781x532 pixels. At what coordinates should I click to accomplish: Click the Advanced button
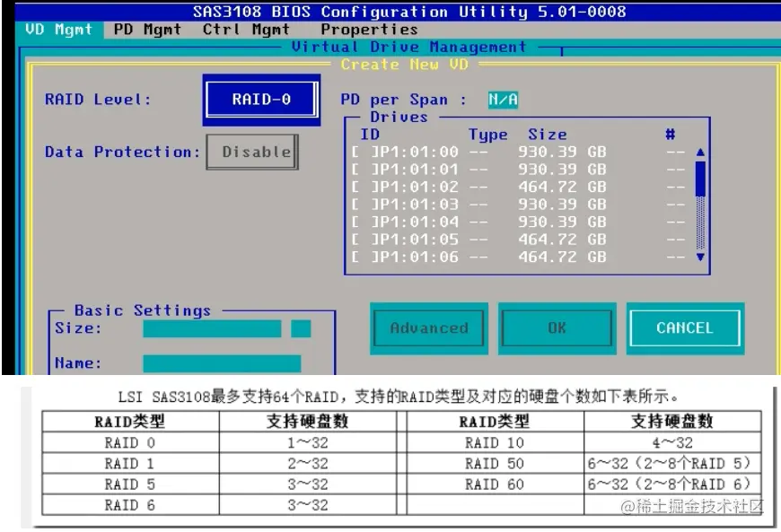click(428, 328)
